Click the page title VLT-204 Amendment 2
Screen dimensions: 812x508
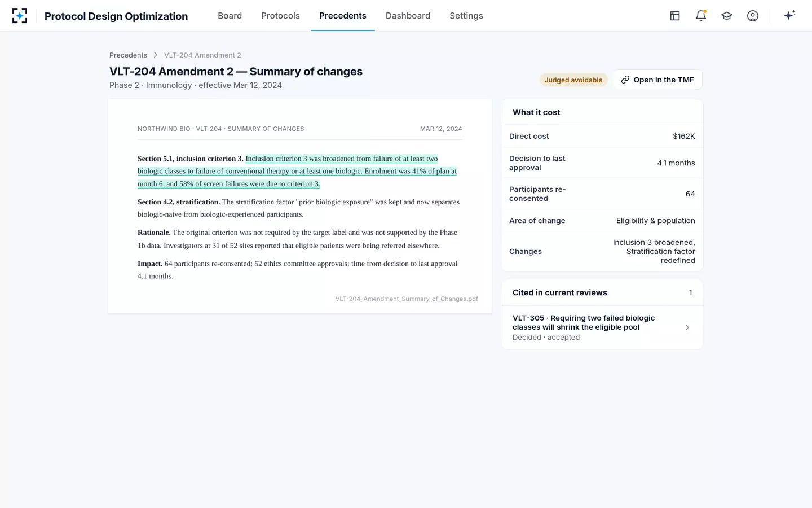[x=236, y=72]
